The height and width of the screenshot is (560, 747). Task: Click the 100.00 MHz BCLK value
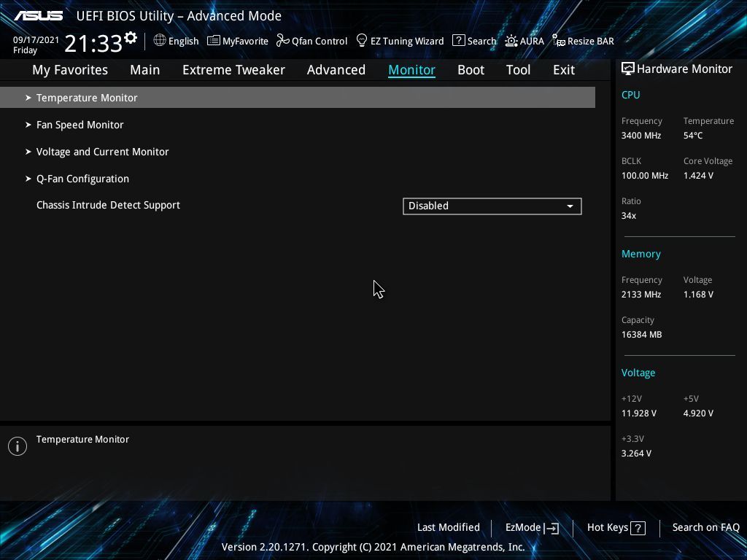tap(645, 176)
